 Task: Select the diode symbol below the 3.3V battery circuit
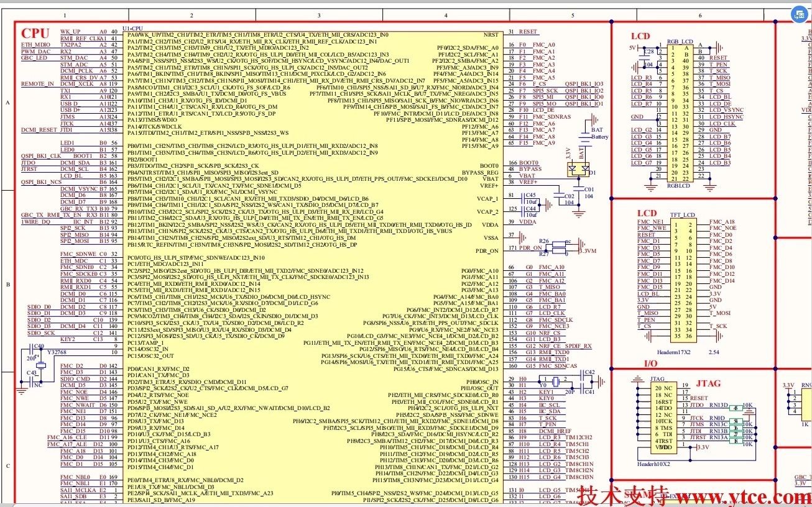click(x=579, y=169)
